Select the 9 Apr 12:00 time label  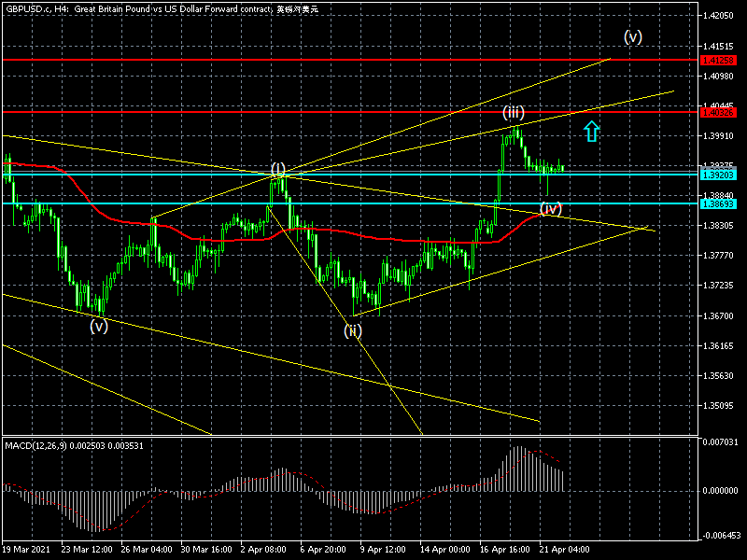click(x=383, y=549)
